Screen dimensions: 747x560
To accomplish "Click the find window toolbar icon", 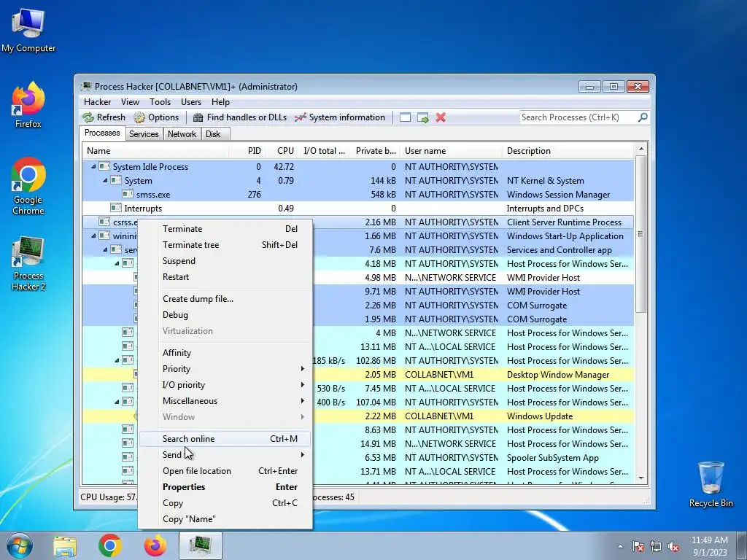I will tap(405, 117).
